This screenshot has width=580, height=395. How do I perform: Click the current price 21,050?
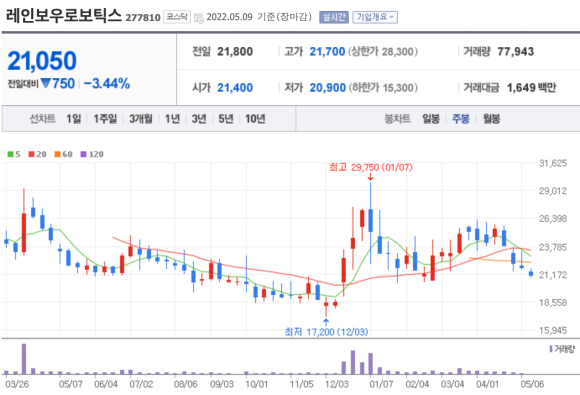click(42, 61)
